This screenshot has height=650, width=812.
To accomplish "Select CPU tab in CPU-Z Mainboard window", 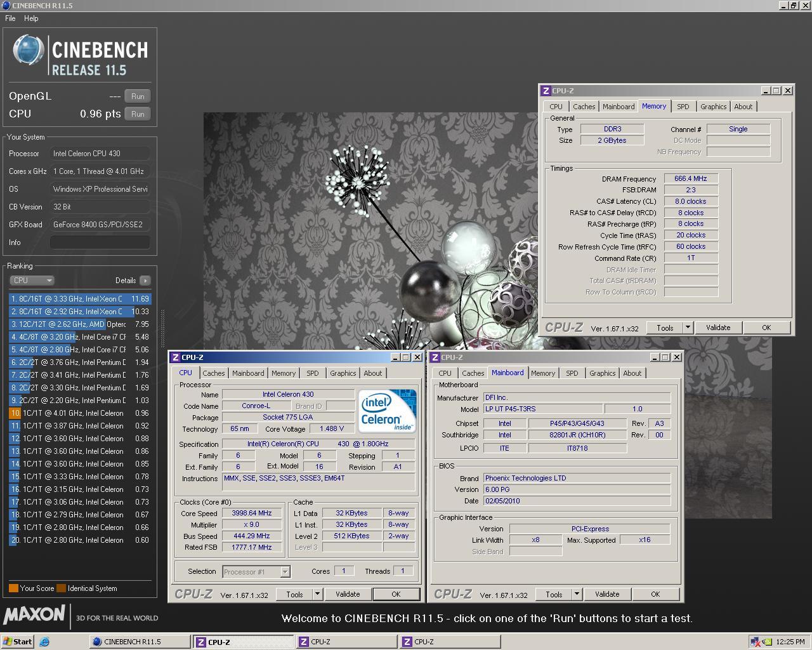I will (445, 373).
